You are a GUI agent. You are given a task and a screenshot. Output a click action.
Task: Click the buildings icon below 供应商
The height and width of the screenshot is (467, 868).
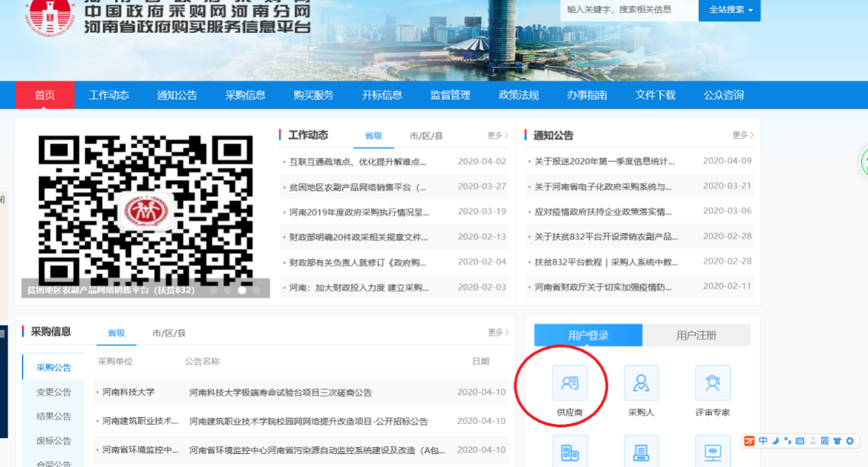[x=570, y=451]
